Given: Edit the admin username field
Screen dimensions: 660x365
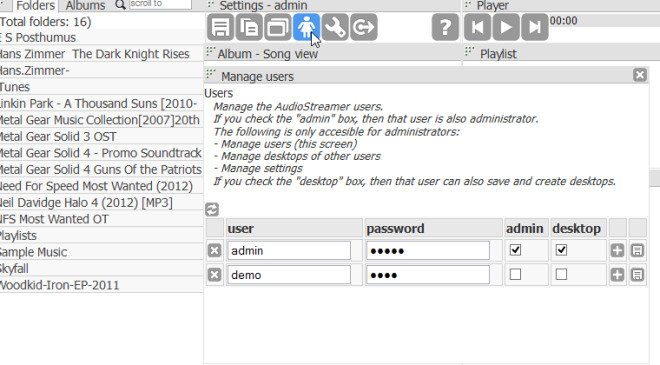Looking at the screenshot, I should pos(289,250).
